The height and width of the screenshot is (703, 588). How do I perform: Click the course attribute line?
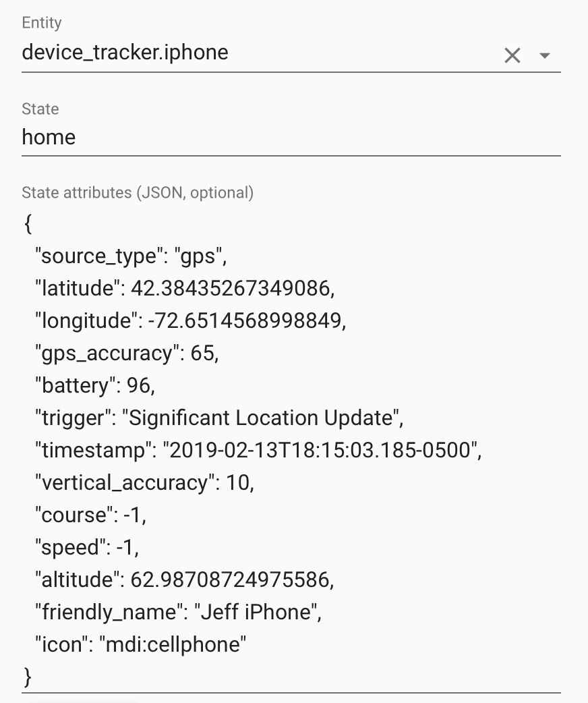pos(90,515)
